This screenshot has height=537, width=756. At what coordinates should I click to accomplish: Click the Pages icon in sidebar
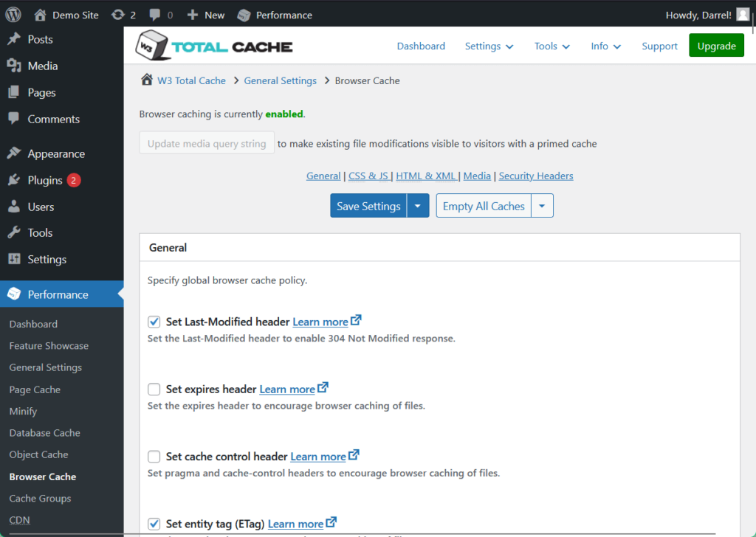[14, 92]
